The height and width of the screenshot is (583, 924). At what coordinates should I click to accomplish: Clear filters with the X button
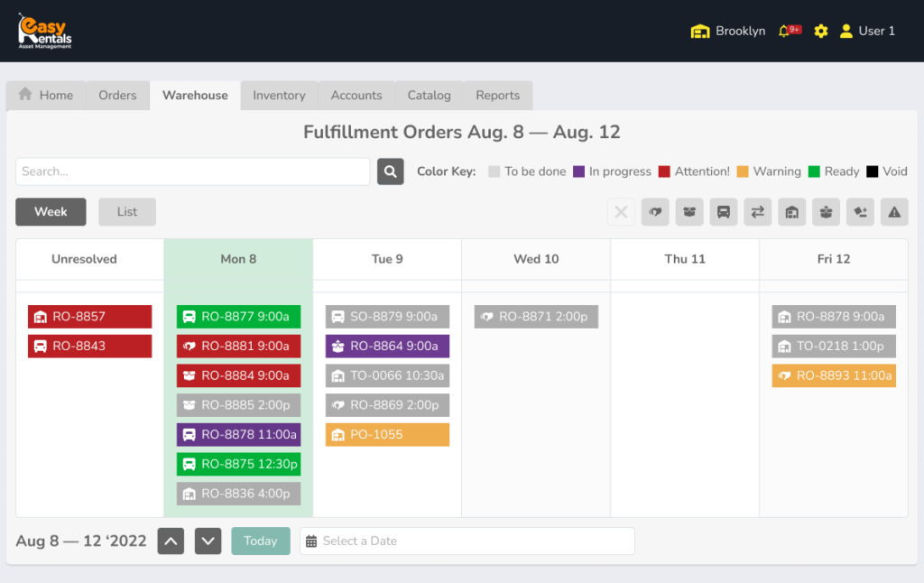tap(621, 212)
